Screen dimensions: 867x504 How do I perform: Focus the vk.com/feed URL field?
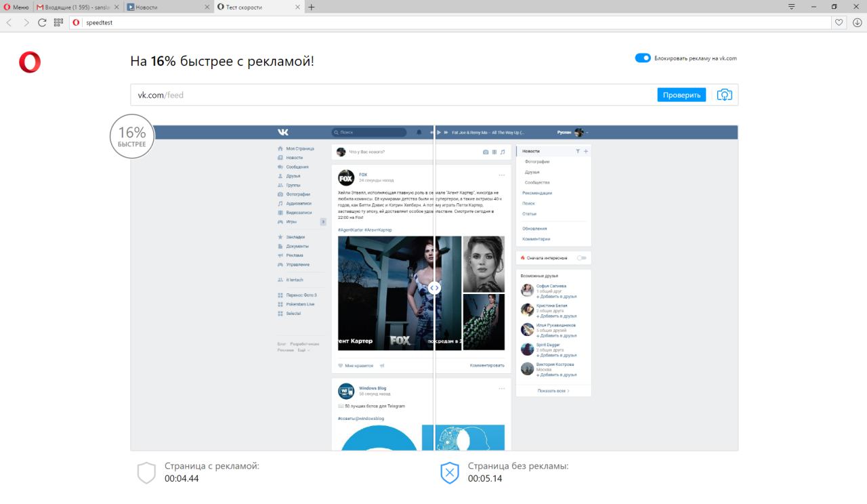[393, 95]
